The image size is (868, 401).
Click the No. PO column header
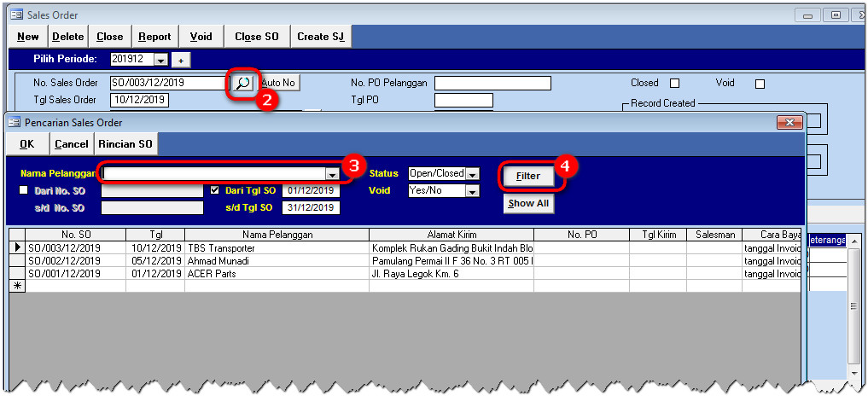pyautogui.click(x=582, y=235)
